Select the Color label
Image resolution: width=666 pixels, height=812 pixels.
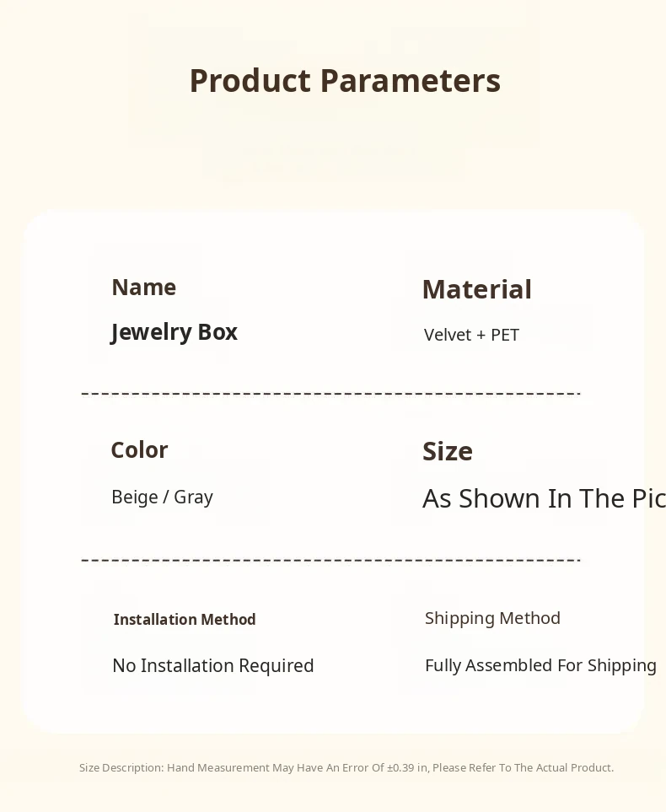[139, 450]
